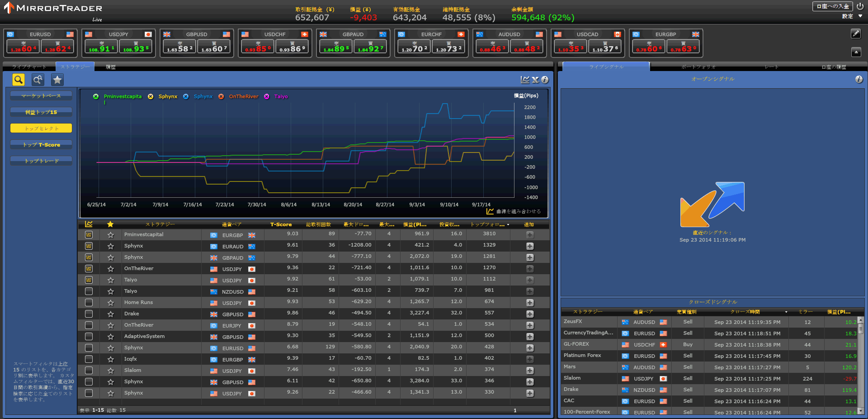Click the Excel export icon above the graph
The height and width of the screenshot is (419, 868).
point(535,80)
